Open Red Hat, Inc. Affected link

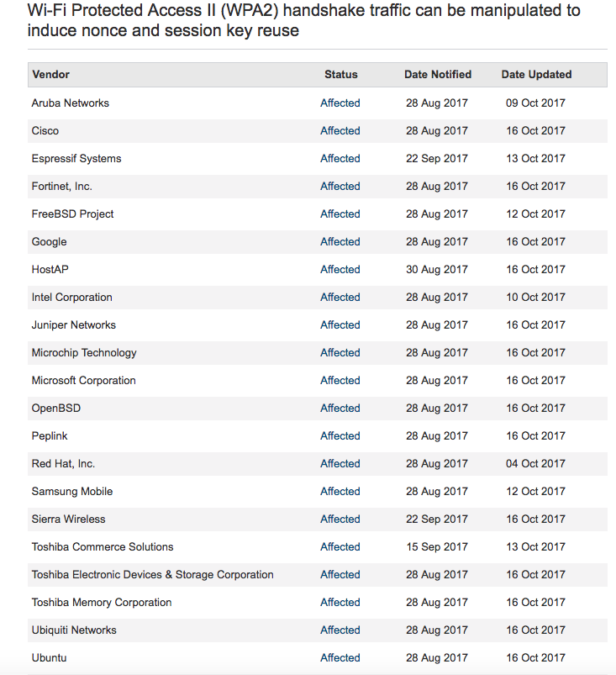340,464
